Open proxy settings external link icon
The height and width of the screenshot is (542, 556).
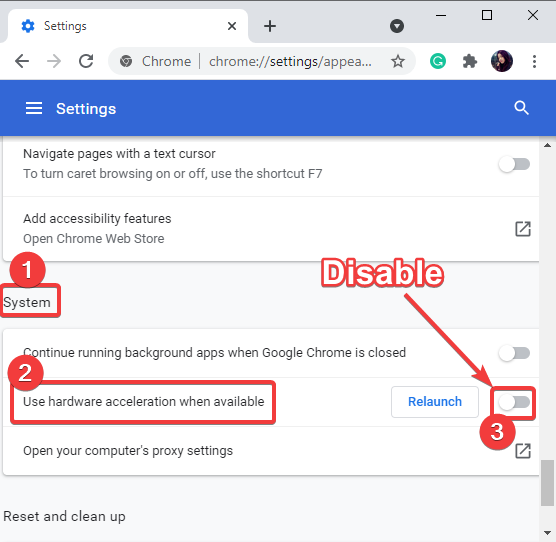coord(523,451)
